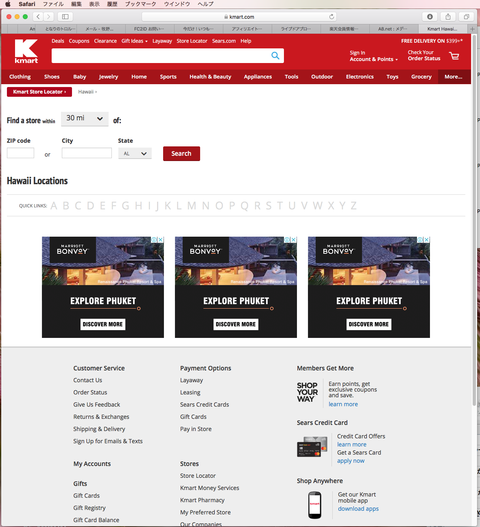Add a new tab with plus button
Image resolution: width=480 pixels, height=527 pixels.
point(472,29)
